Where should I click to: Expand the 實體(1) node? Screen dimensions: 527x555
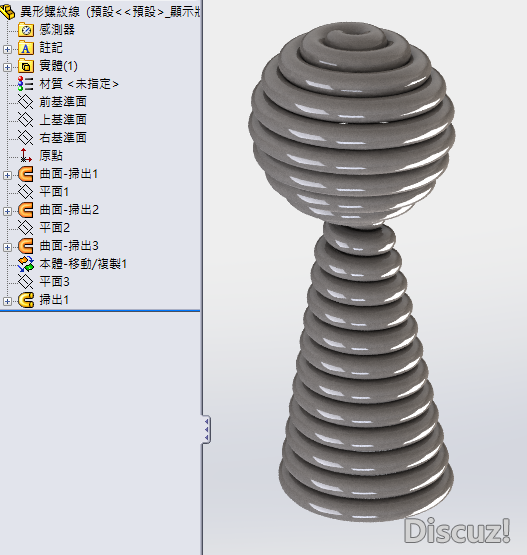(7, 67)
